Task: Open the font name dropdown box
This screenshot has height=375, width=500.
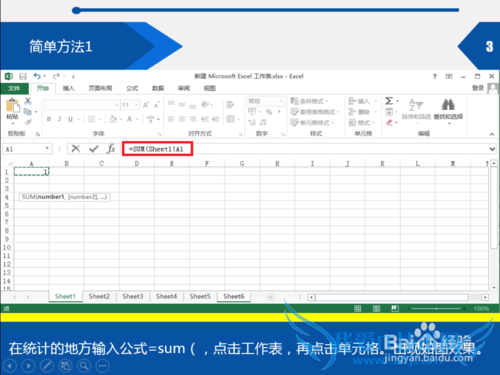Action: [82, 105]
